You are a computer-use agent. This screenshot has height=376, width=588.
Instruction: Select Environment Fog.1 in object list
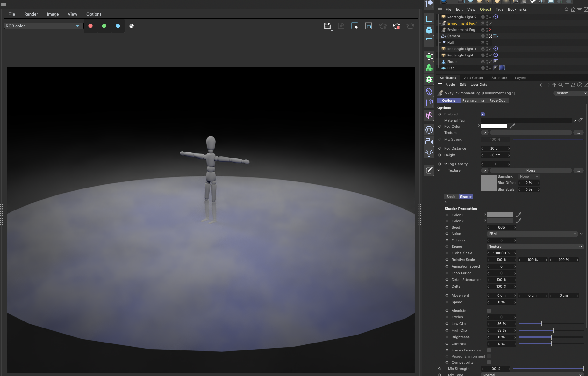[x=462, y=23]
